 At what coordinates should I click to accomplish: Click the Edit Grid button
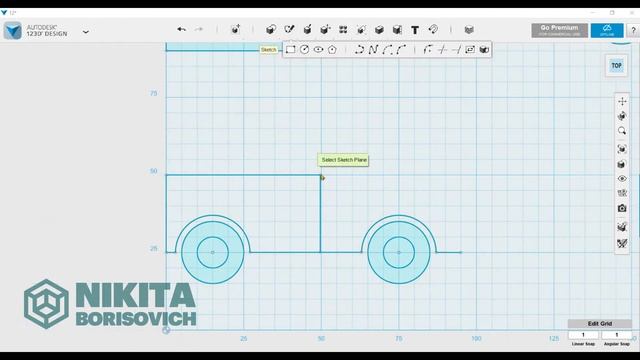coord(600,324)
